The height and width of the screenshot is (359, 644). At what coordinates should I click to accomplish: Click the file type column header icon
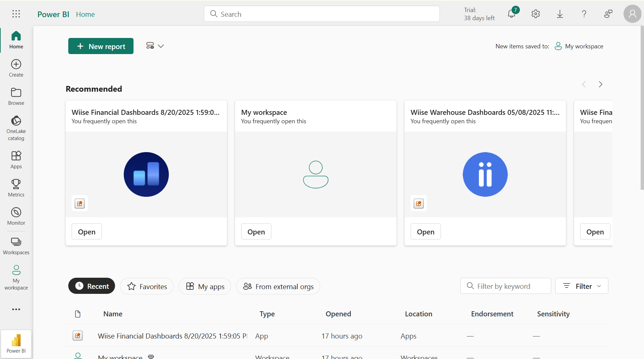click(78, 314)
